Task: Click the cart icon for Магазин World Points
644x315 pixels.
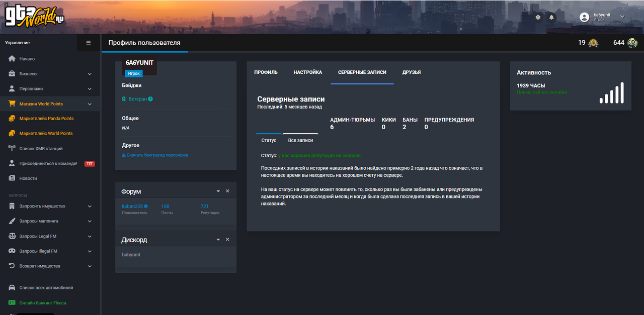Action: point(12,103)
